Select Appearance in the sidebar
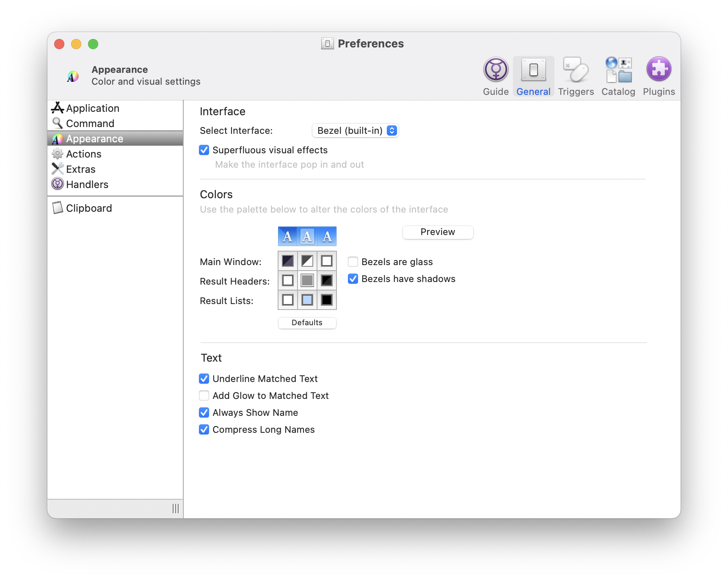The width and height of the screenshot is (728, 581). click(x=115, y=138)
